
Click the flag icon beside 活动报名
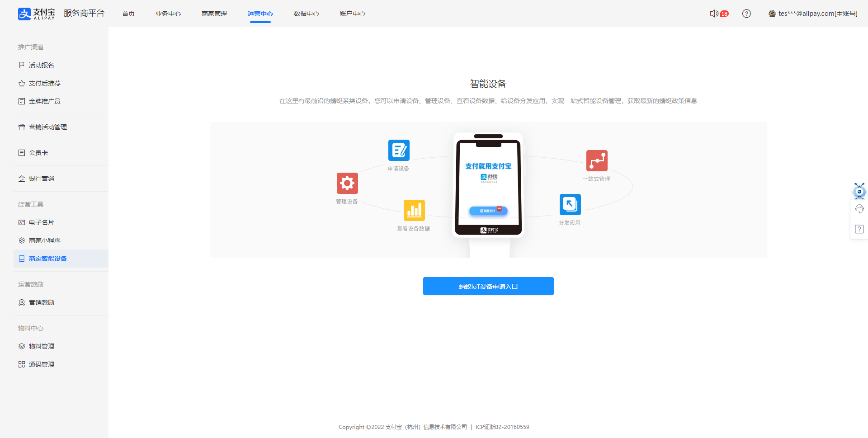pyautogui.click(x=22, y=65)
